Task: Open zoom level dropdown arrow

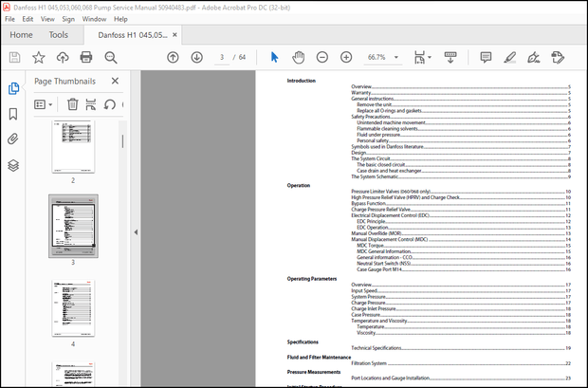Action: [x=396, y=58]
